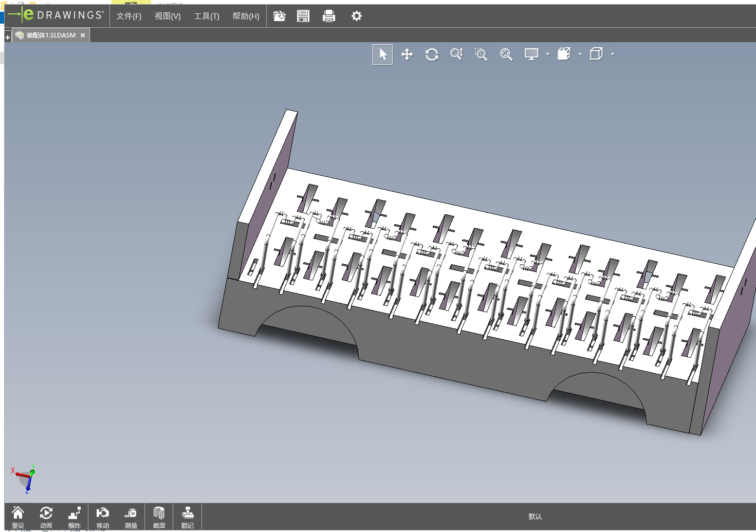Expand the perspective cube dropdown arrow
The height and width of the screenshot is (532, 756).
point(613,54)
